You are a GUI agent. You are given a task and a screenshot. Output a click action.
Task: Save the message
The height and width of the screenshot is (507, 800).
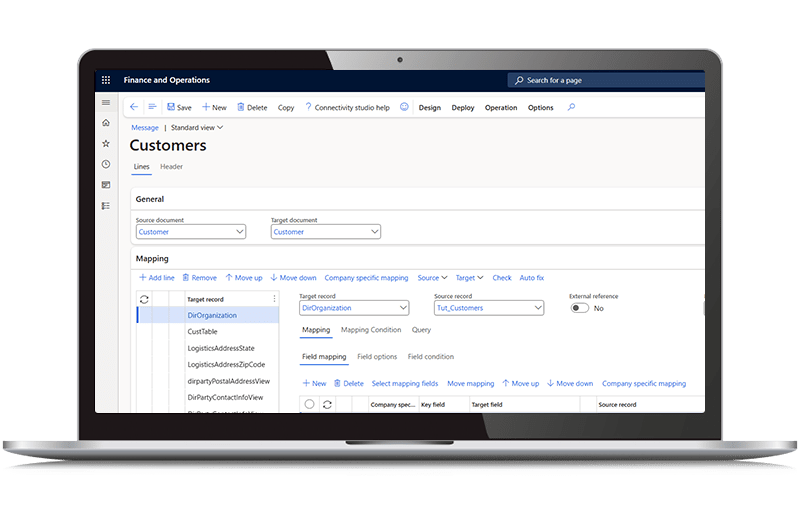[179, 108]
